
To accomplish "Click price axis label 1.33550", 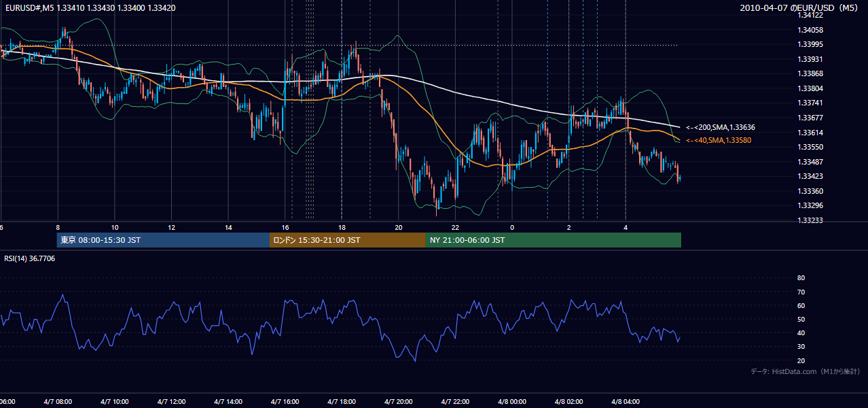I will 810,147.
